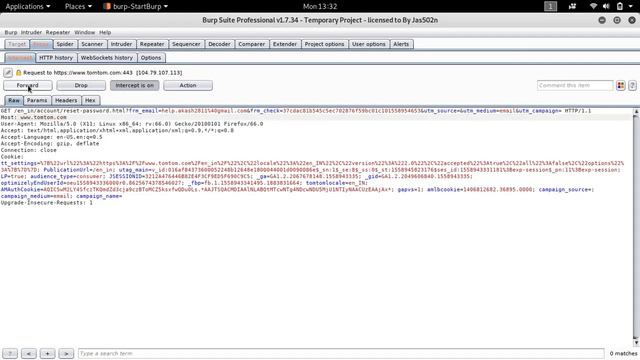
Task: Click the 'Host: www.tomtom.com' header line
Action: click(33, 118)
